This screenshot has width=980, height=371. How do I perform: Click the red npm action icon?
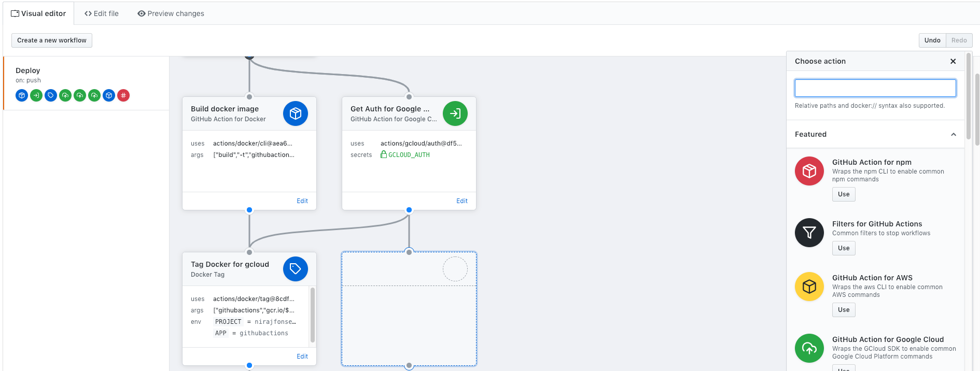tap(809, 171)
